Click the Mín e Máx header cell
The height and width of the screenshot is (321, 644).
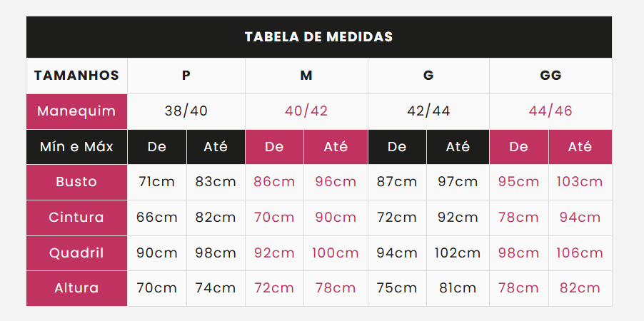click(x=77, y=147)
